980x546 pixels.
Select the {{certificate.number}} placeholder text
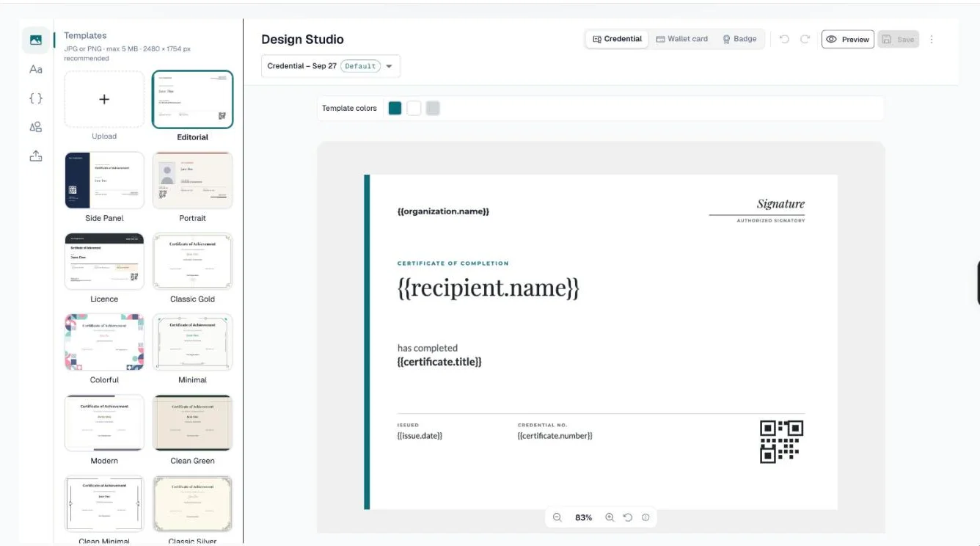(x=555, y=436)
